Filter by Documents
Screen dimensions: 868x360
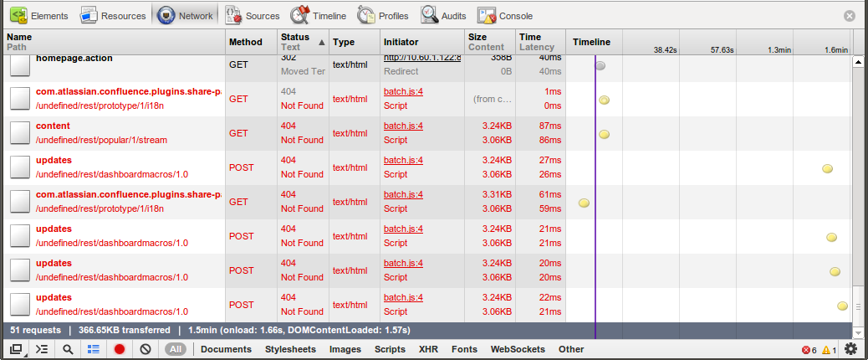(x=226, y=349)
